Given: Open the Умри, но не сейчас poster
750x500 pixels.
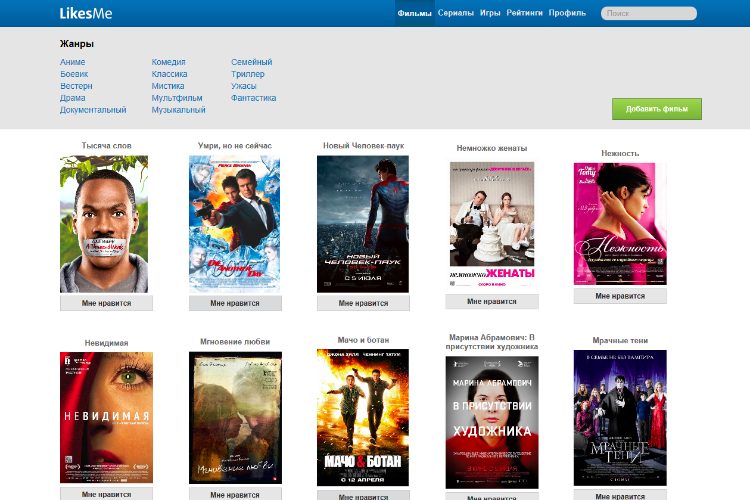Looking at the screenshot, I should point(234,224).
